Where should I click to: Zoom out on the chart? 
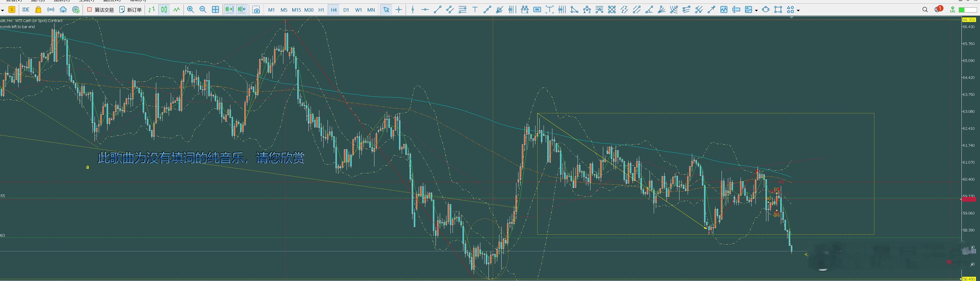coord(203,10)
